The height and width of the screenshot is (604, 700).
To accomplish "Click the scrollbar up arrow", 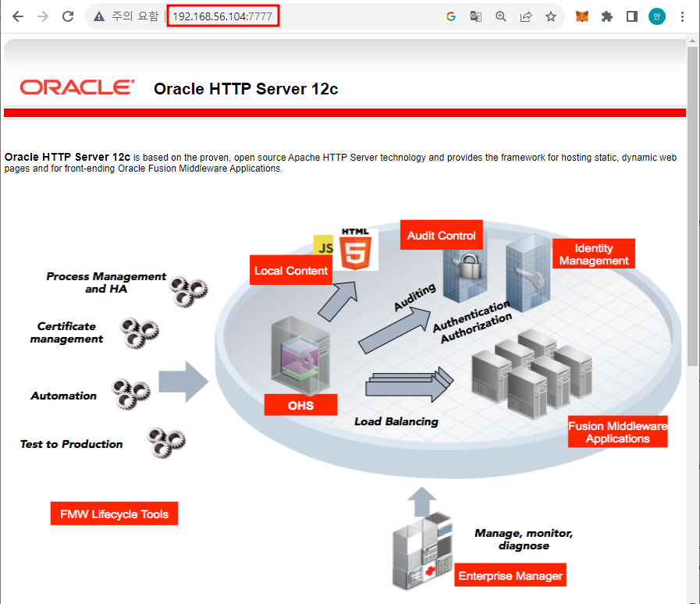I will (x=693, y=41).
